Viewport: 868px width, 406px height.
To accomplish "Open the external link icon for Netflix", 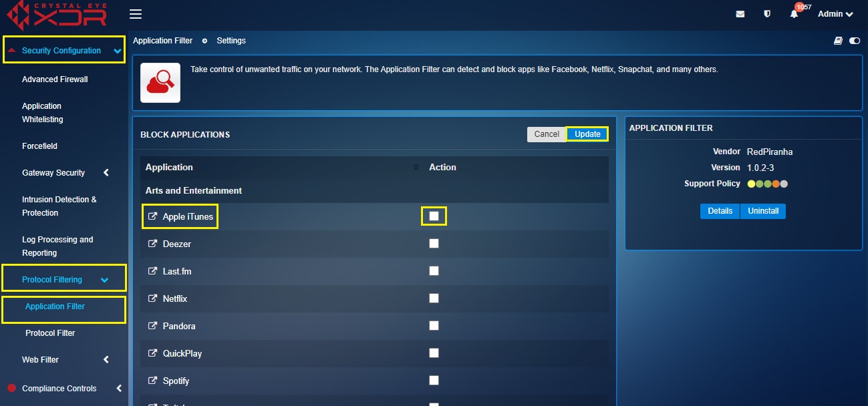I will pos(152,298).
